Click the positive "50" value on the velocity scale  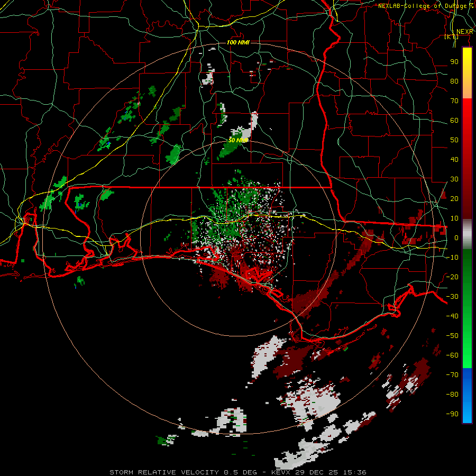(454, 140)
